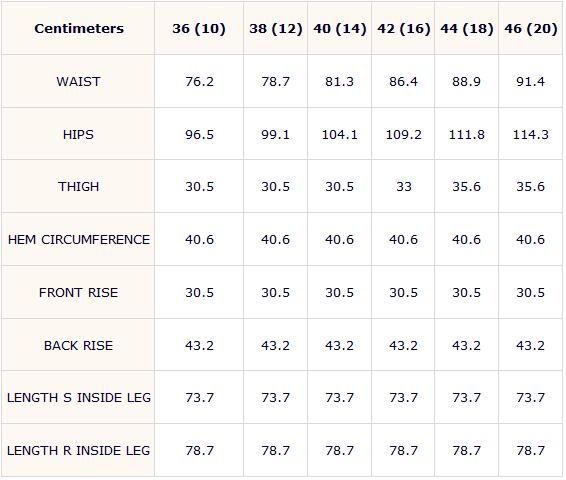The height and width of the screenshot is (480, 566).
Task: Click the Centimeters header cell
Action: (79, 29)
